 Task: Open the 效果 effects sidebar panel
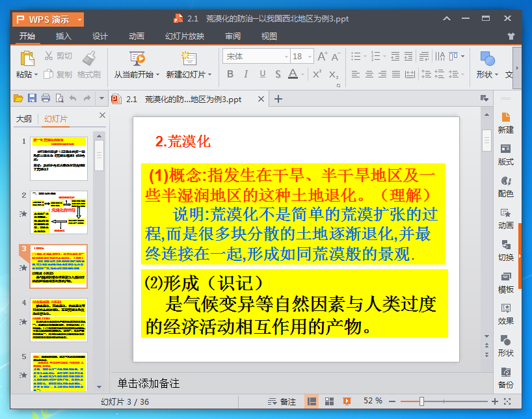[505, 314]
